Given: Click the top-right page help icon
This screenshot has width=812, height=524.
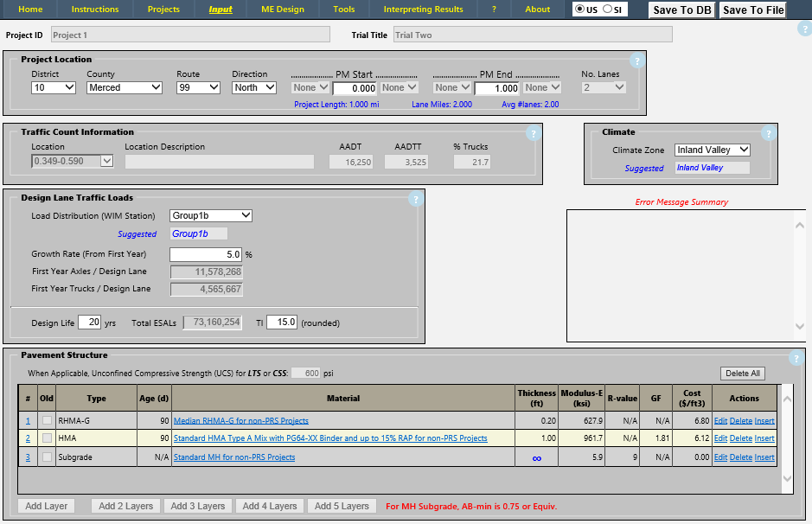Looking at the screenshot, I should (804, 29).
